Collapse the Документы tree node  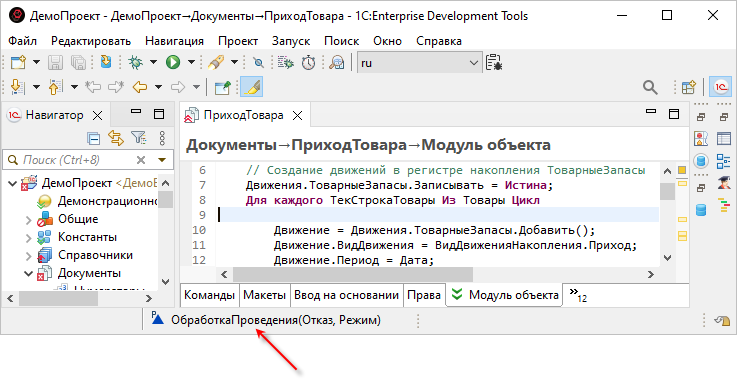click(29, 273)
